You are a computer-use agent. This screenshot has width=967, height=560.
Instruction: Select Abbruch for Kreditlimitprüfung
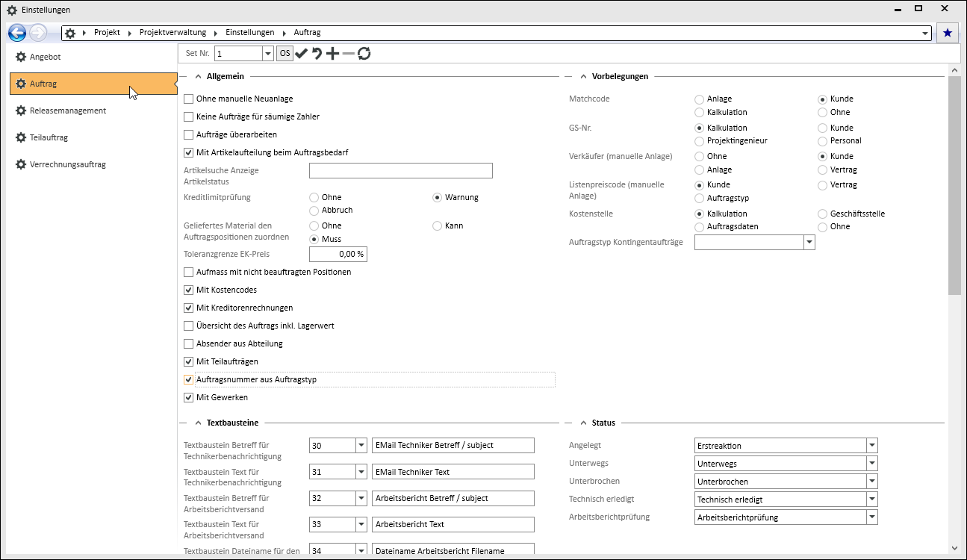click(x=314, y=211)
